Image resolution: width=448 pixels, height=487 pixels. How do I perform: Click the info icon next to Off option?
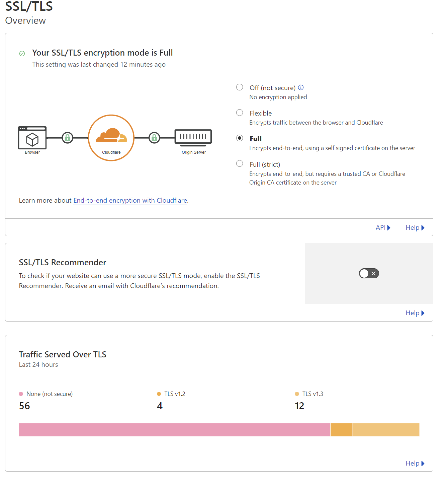click(300, 87)
